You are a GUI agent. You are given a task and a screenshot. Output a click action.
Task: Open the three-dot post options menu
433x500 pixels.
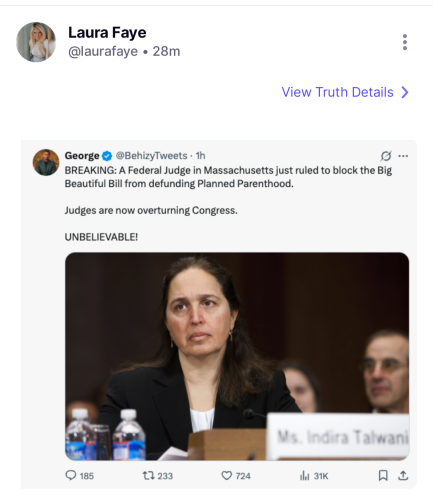tap(405, 42)
